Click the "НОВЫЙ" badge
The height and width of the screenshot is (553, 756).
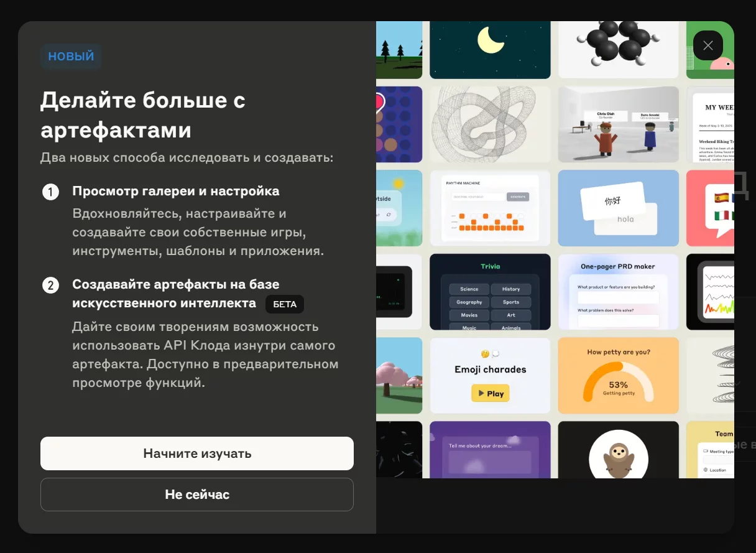click(71, 57)
